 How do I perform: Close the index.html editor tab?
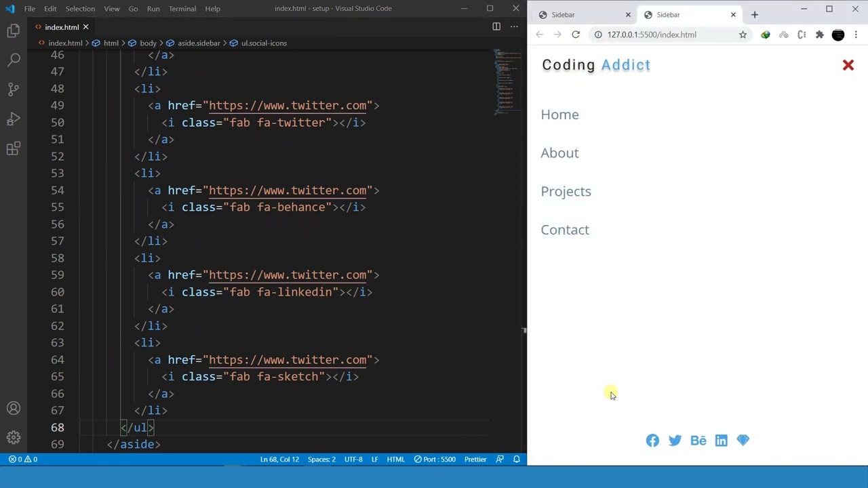(x=85, y=27)
